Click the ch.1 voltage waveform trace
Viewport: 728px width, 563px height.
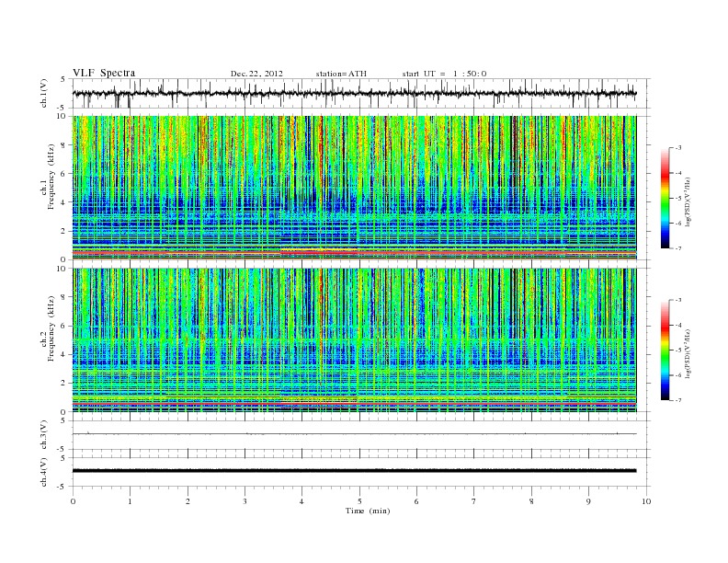354,93
